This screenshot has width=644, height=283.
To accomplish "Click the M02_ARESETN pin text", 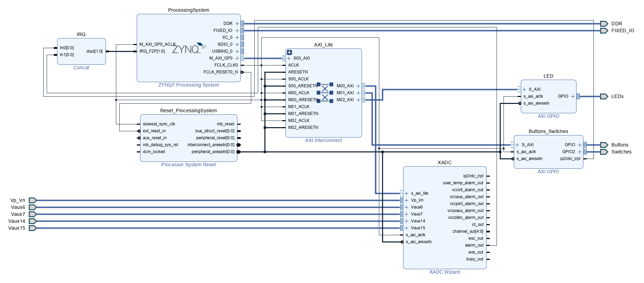I will (303, 127).
